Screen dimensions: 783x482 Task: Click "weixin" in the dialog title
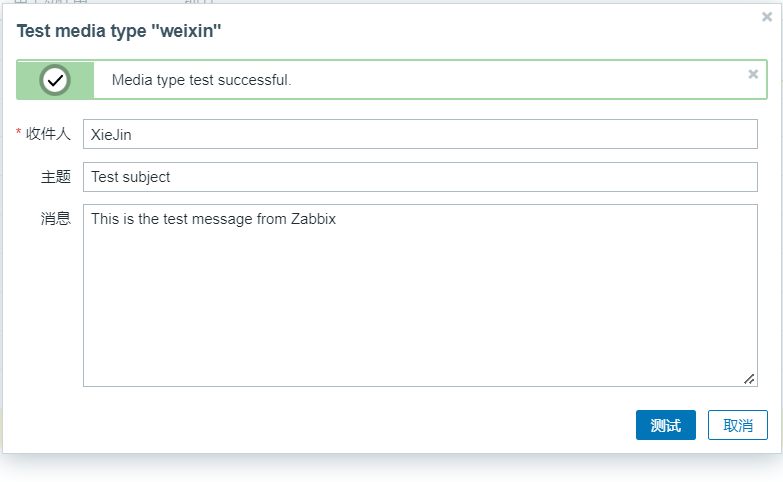[188, 31]
